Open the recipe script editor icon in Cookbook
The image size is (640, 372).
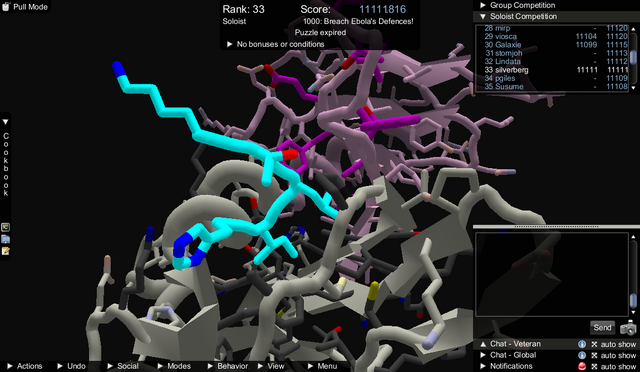[x=5, y=227]
